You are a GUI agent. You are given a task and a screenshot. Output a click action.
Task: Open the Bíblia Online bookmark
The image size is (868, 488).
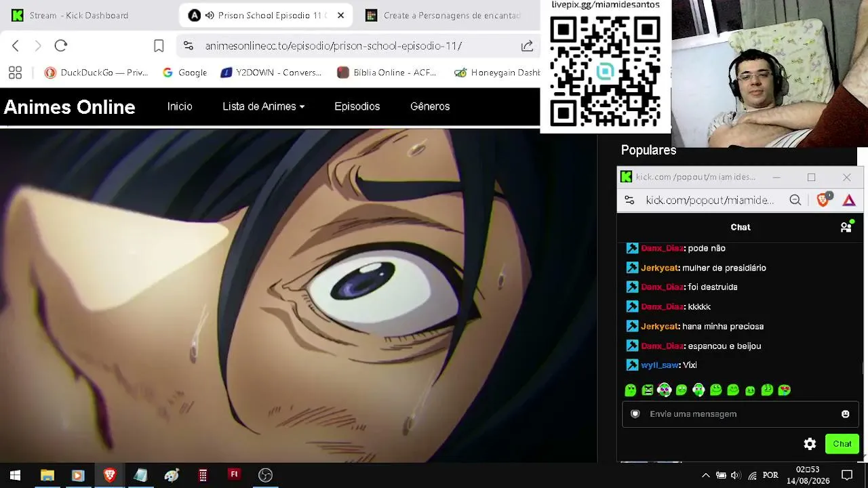click(387, 73)
